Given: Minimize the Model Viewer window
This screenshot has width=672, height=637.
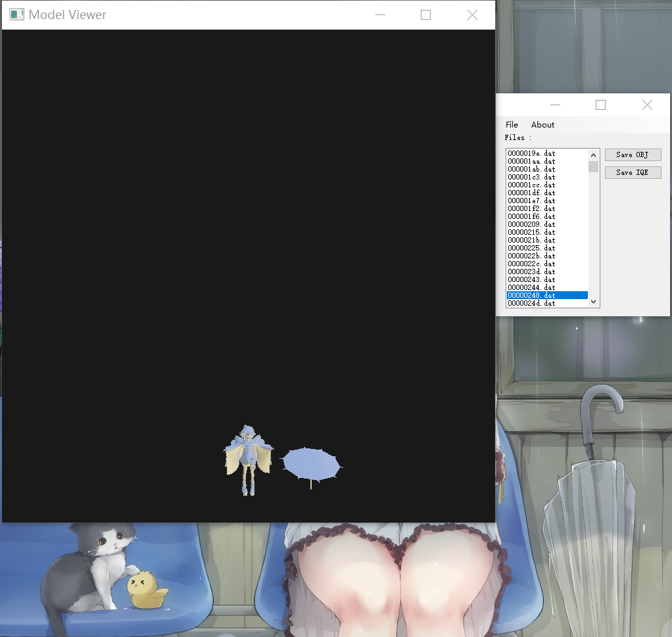Looking at the screenshot, I should [380, 14].
